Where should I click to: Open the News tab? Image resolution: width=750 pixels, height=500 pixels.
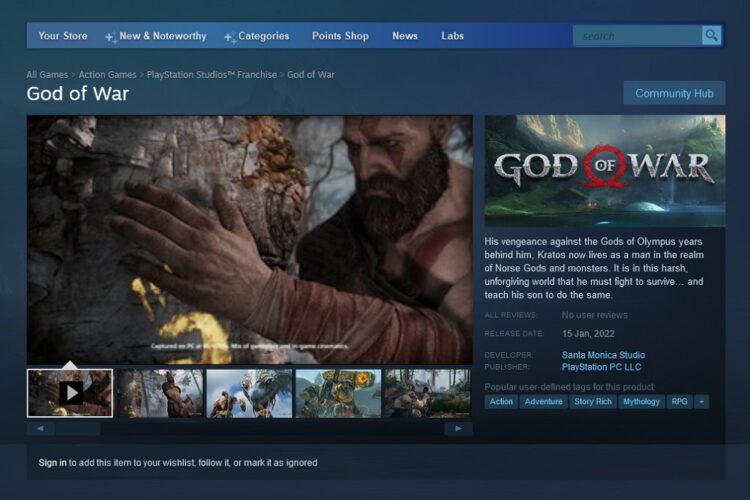pyautogui.click(x=405, y=36)
